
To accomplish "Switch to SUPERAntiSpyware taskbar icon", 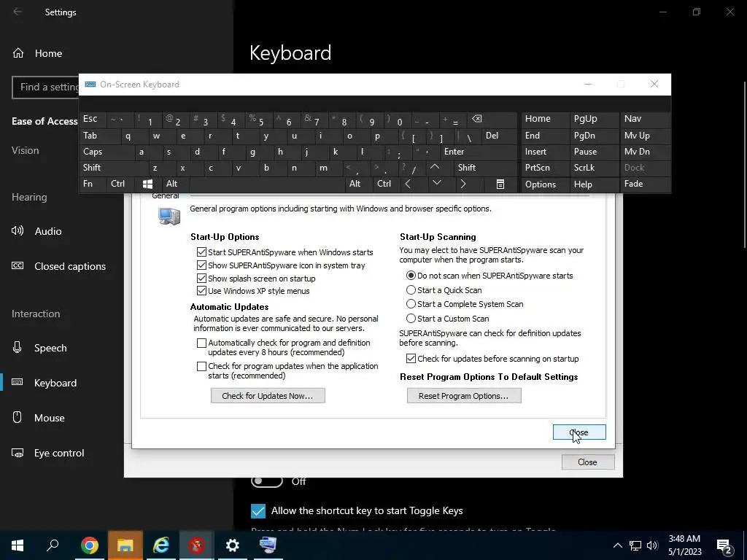I will 196,545.
